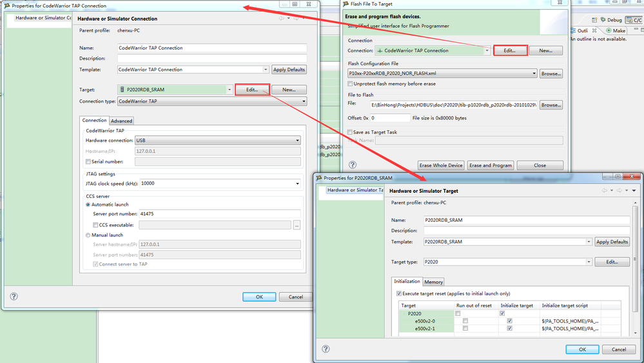
Task: Click scroll down arrow in P2020RDB_SRAM dialog
Action: click(636, 332)
